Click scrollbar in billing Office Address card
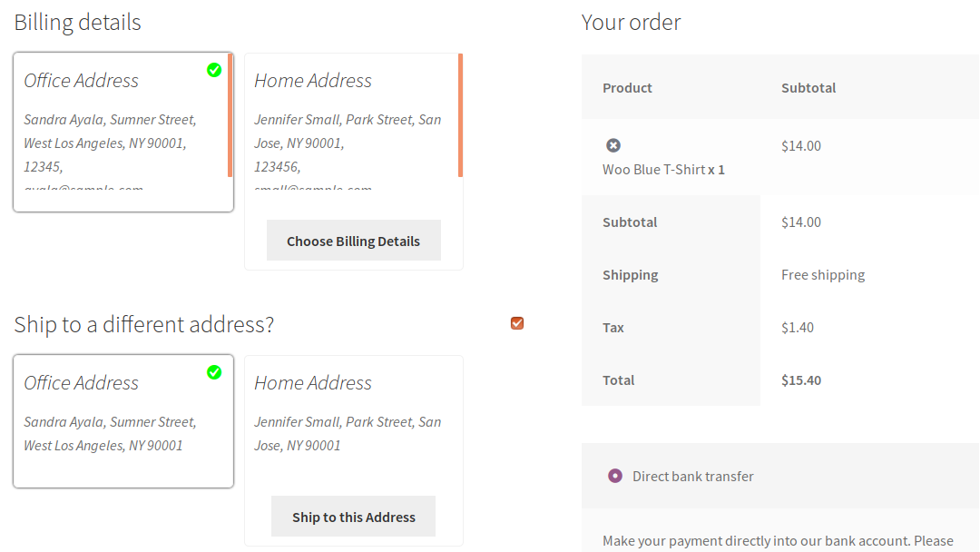Viewport: 980px width, 552px height. [x=230, y=115]
